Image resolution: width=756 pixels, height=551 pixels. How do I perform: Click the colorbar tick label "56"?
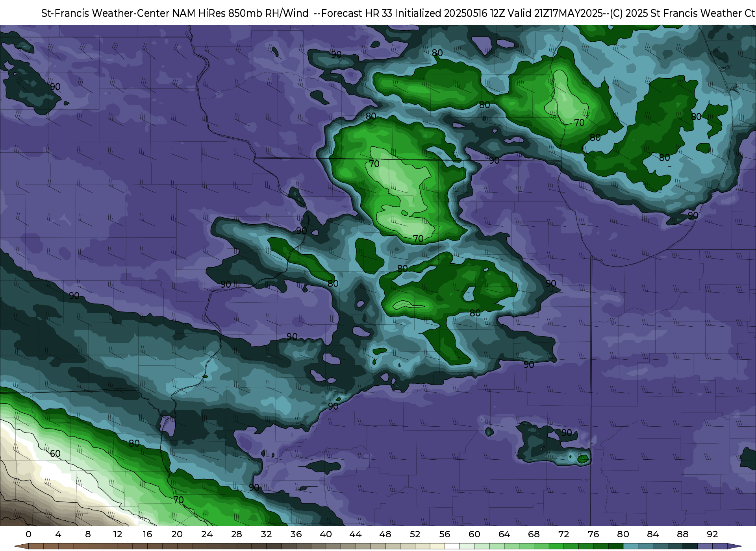point(445,534)
